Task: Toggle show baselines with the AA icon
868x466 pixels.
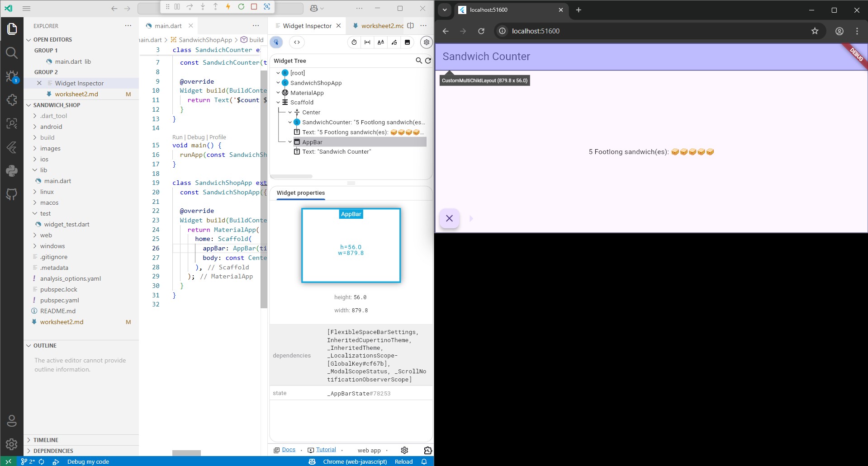Action: coord(380,42)
